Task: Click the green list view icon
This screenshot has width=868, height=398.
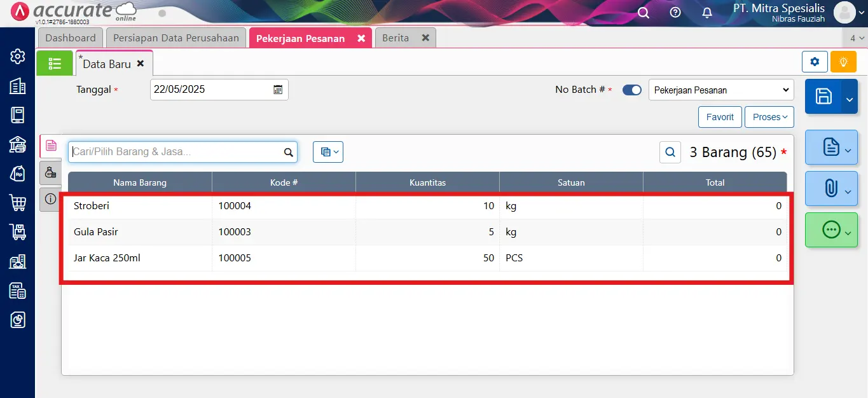Action: pos(55,64)
